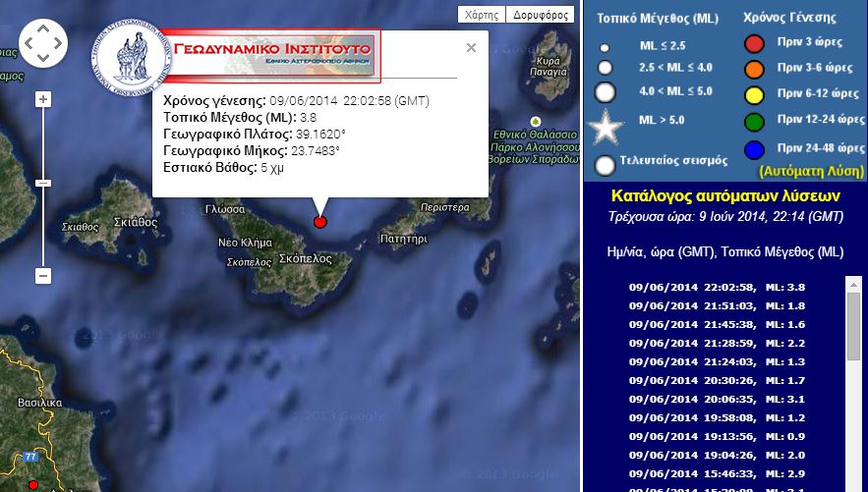Image resolution: width=868 pixels, height=492 pixels.
Task: Click the Τελευταίος σεισμός legend circle
Action: 606,165
